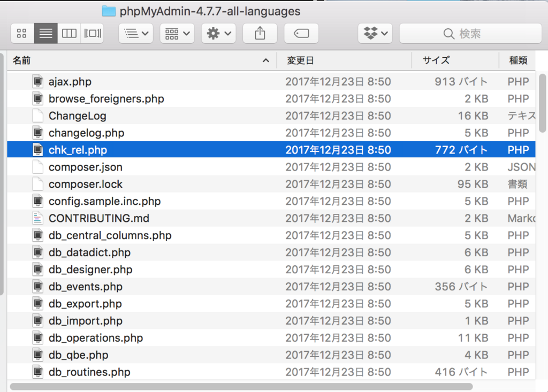Sort by the 種類 column header
The image size is (548, 392).
point(518,60)
